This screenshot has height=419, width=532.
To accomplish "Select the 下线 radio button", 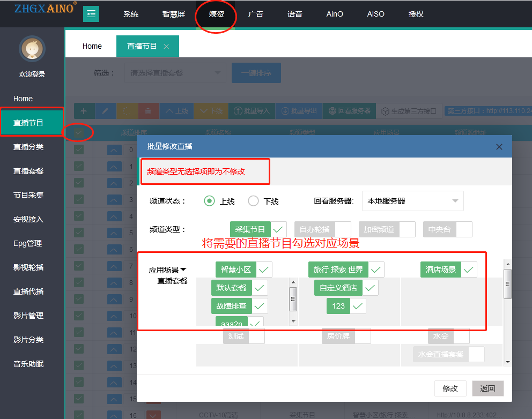I will tap(254, 201).
